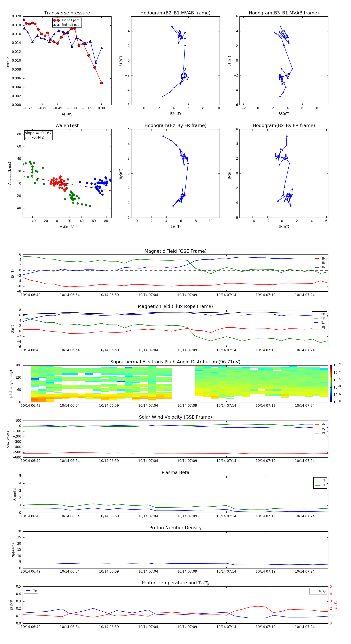This screenshot has height=644, width=351.
Task: Click the 'Bz(nT)' x-axis label
Action: pyautogui.click(x=175, y=227)
